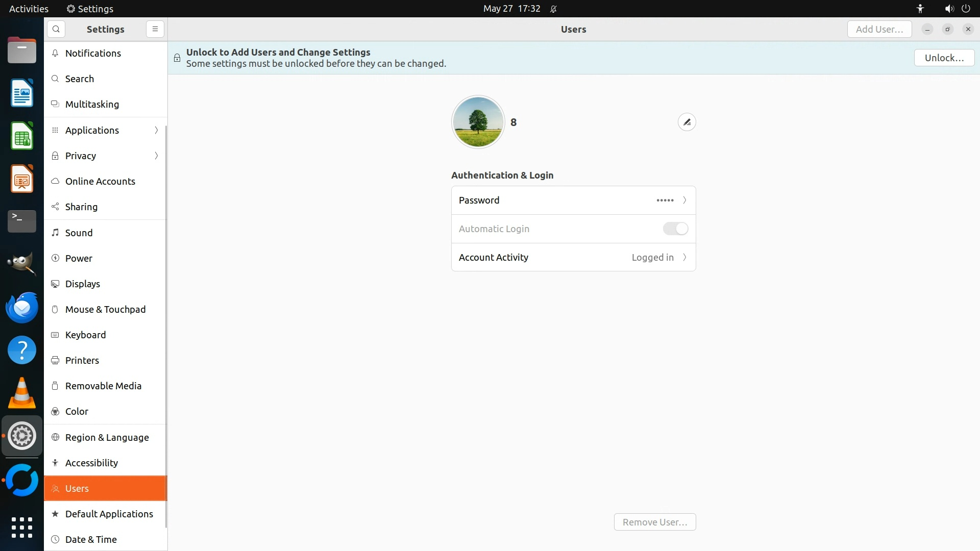Expand the Applications settings submenu
Screen dimensions: 980x551
pyautogui.click(x=156, y=130)
